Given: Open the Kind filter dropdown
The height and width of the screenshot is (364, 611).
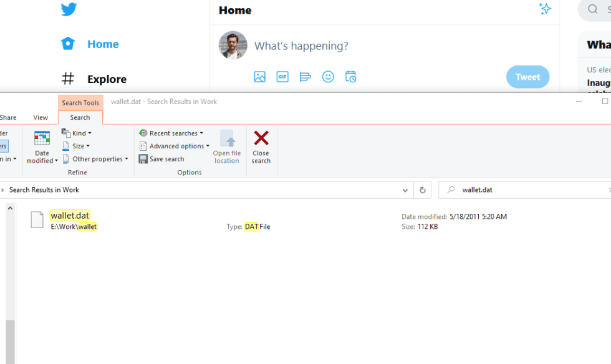Looking at the screenshot, I should coord(77,133).
